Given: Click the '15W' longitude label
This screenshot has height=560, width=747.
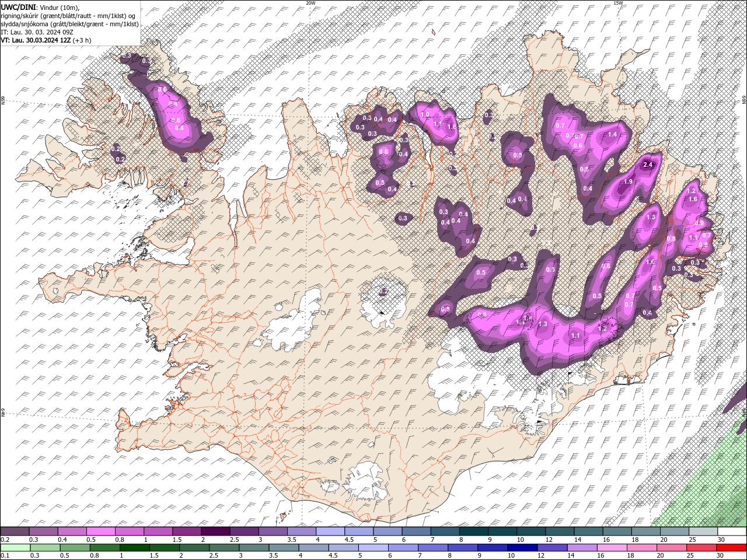Looking at the screenshot, I should click(619, 2).
